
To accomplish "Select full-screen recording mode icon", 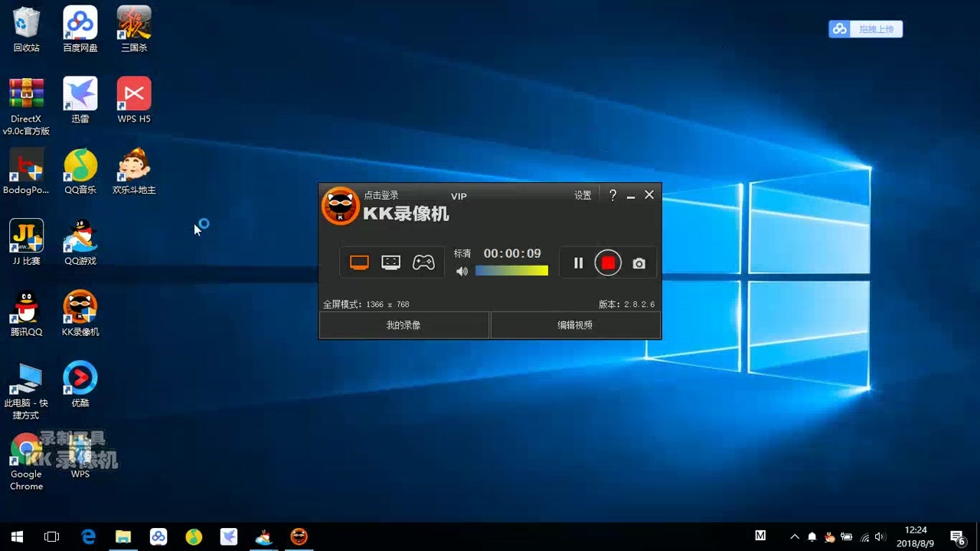I will [x=359, y=262].
